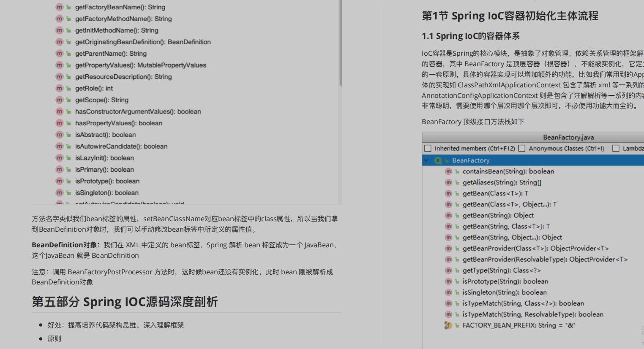Click the method icon next to isAbstract()
Image resolution: width=644 pixels, height=349 pixels.
[x=59, y=134]
